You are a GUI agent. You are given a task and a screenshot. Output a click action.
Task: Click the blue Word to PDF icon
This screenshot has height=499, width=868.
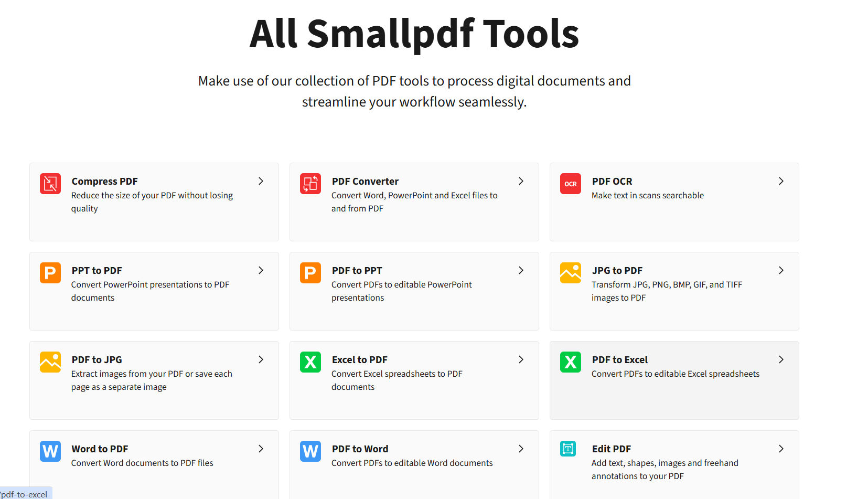(50, 451)
